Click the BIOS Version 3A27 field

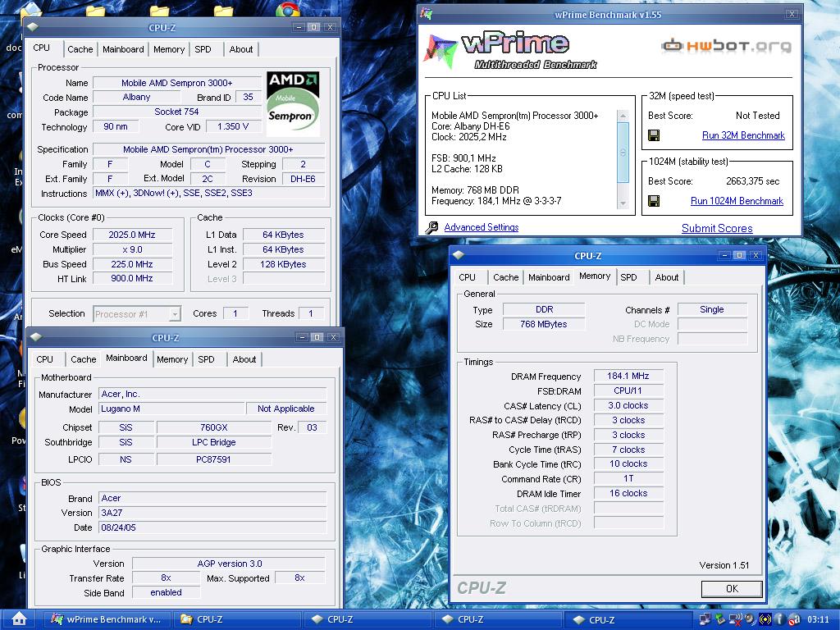click(212, 513)
